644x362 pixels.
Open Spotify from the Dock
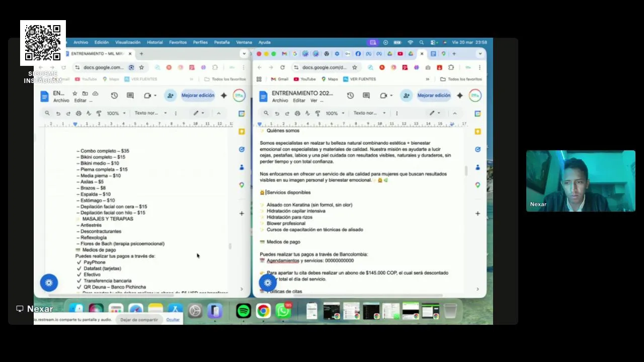244,311
